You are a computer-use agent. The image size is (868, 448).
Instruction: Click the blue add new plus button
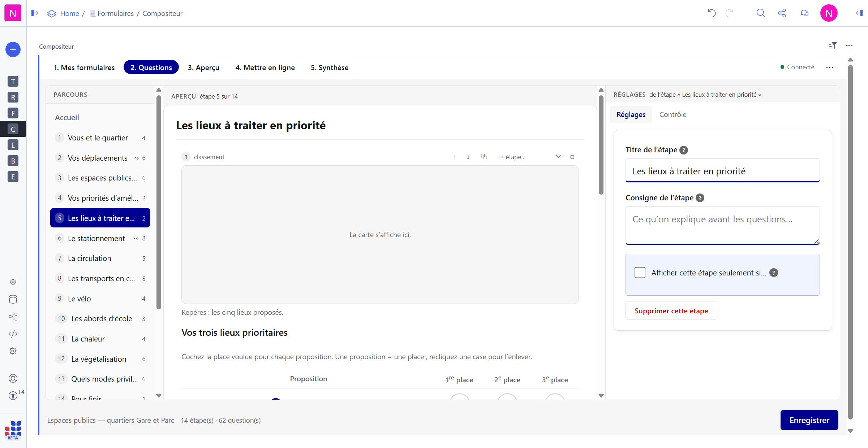point(13,49)
